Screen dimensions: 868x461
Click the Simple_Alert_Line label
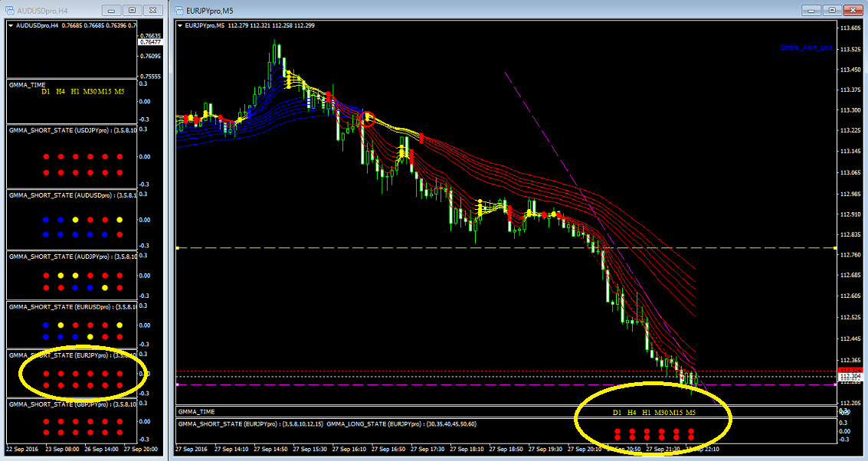[x=806, y=47]
